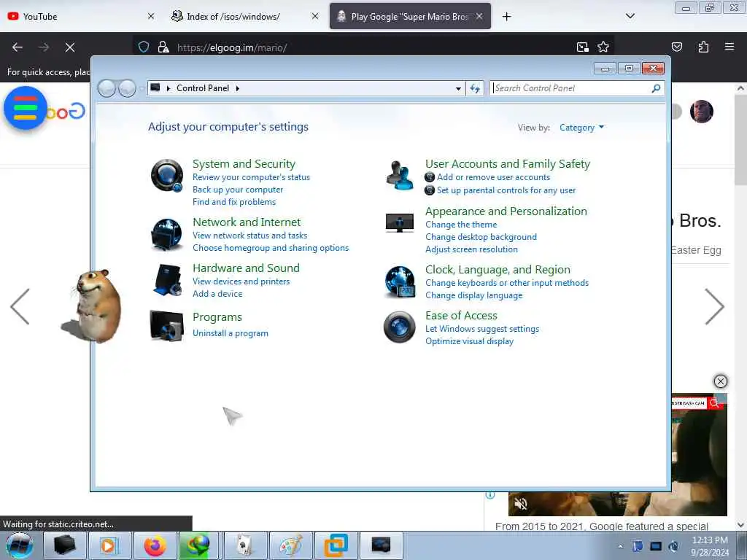This screenshot has height=560, width=747.
Task: Open System and Security category icon
Action: (167, 176)
